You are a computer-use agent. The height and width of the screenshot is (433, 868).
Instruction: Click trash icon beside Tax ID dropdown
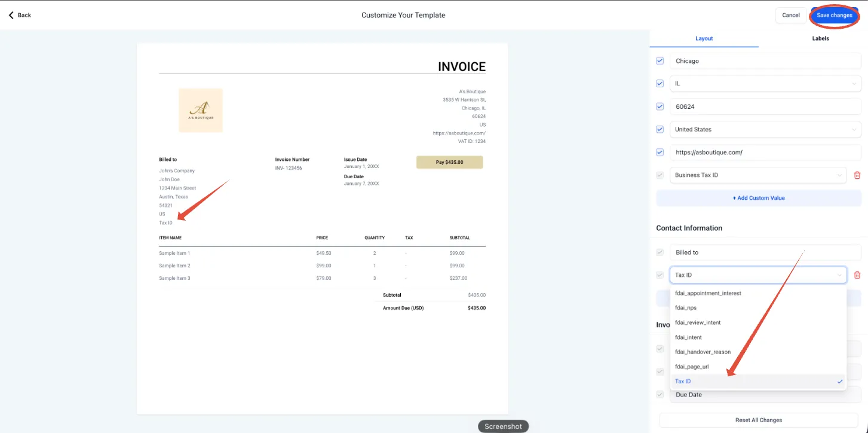[x=857, y=275]
